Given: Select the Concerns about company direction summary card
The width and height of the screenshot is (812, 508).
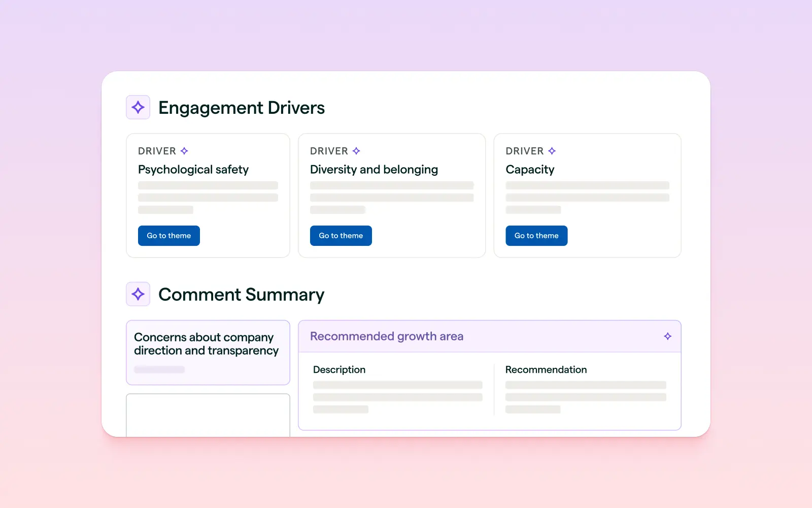Looking at the screenshot, I should coord(208,353).
